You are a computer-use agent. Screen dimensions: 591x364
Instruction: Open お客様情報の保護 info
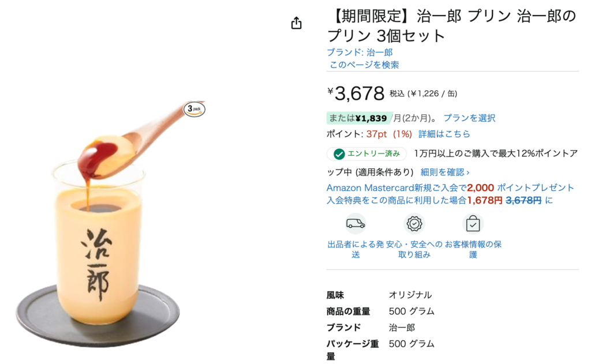pos(473,249)
